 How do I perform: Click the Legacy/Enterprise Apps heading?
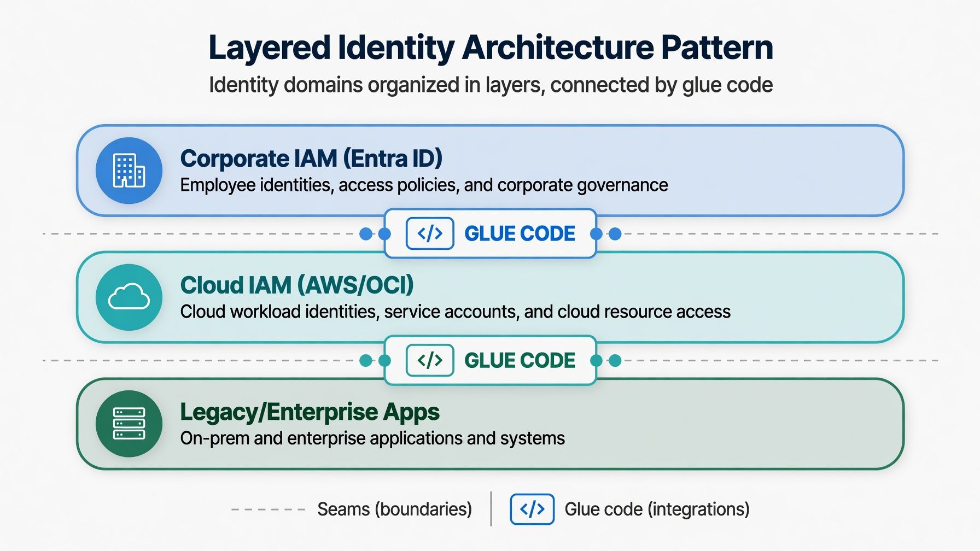(x=310, y=412)
